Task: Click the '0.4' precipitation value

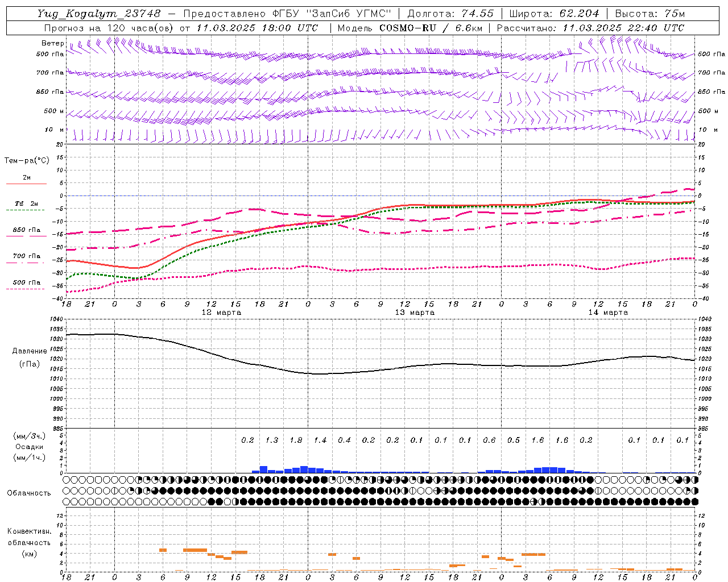Action: 344,440
